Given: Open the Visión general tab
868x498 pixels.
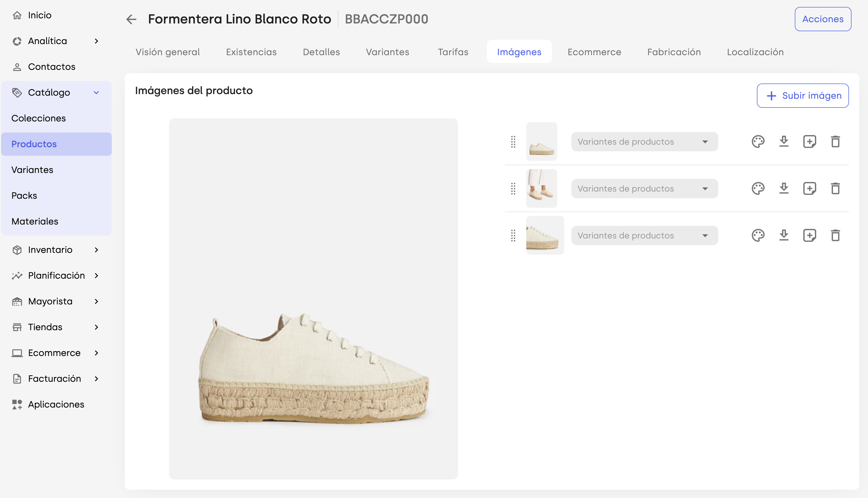Looking at the screenshot, I should click(168, 52).
